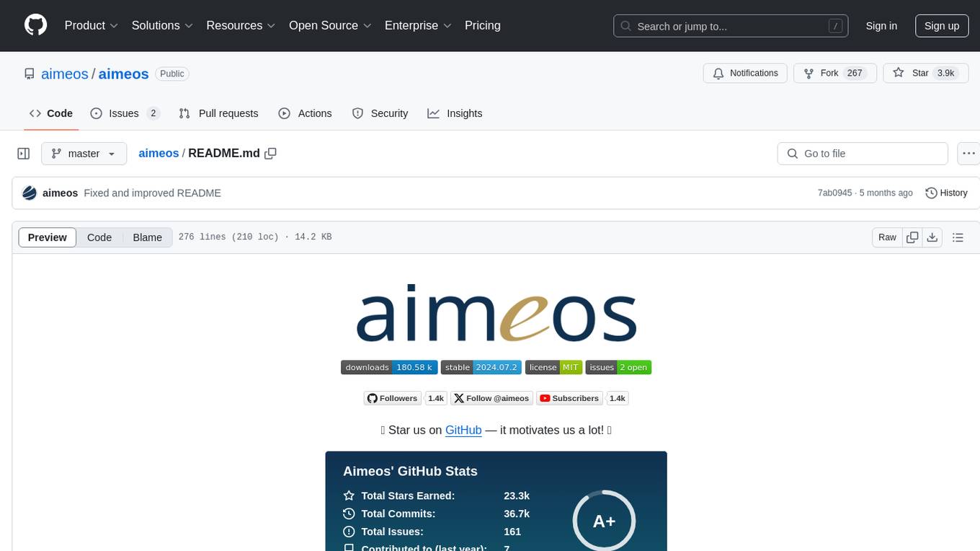Click the stable 2024.07.2 badge

point(481,367)
